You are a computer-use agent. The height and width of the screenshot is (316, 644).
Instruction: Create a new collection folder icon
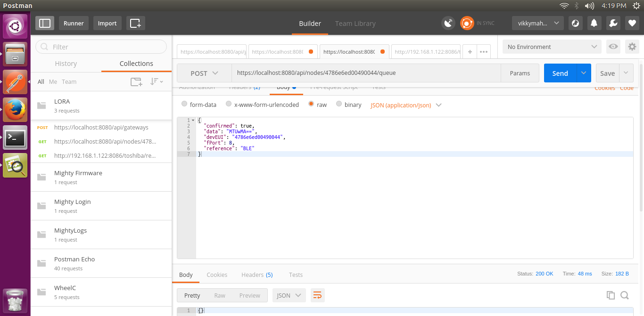coord(136,81)
